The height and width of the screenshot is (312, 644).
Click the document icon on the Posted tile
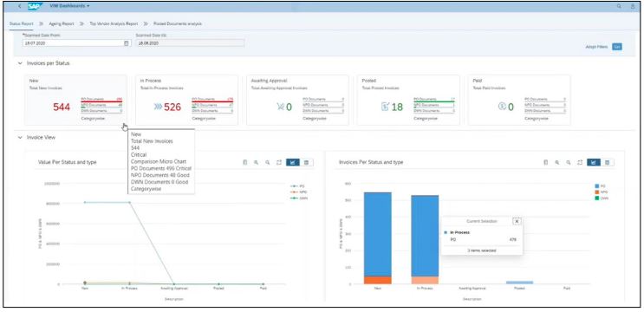click(385, 107)
